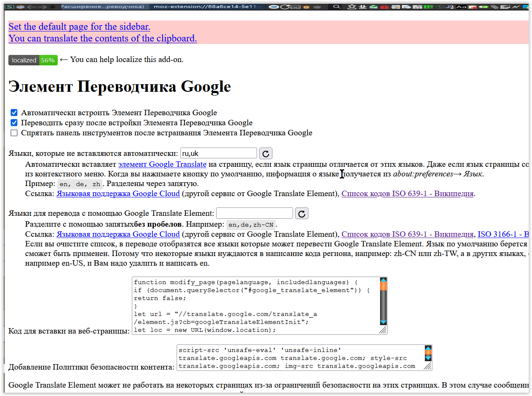Click the owl-eyes glasses toolbar icon
Viewport: 532px width, 396px height.
pyautogui.click(x=20, y=7)
